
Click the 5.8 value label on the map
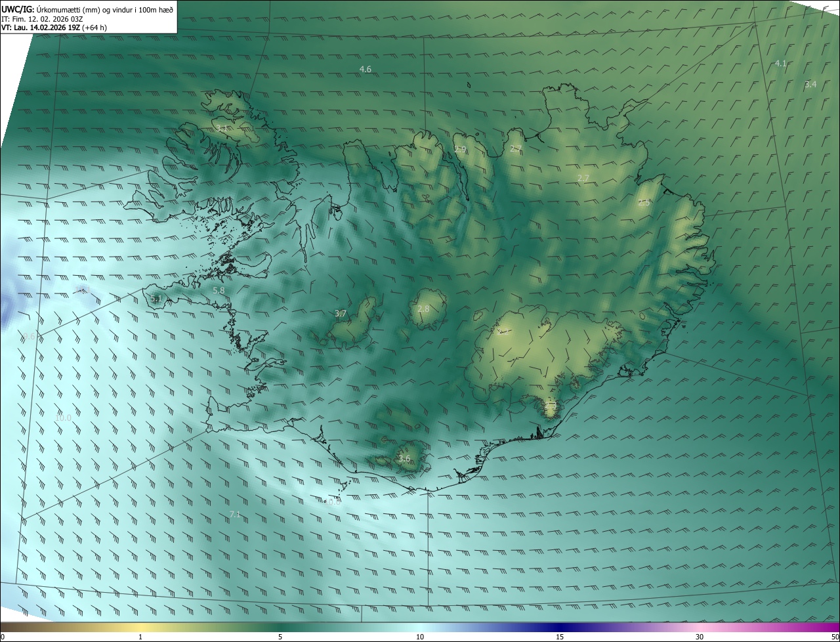(x=219, y=290)
